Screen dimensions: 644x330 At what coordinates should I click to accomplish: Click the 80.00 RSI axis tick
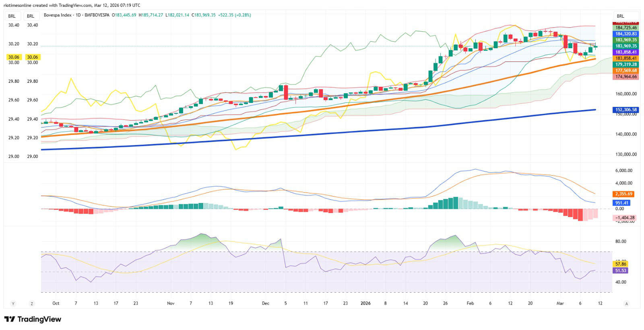coord(621,241)
